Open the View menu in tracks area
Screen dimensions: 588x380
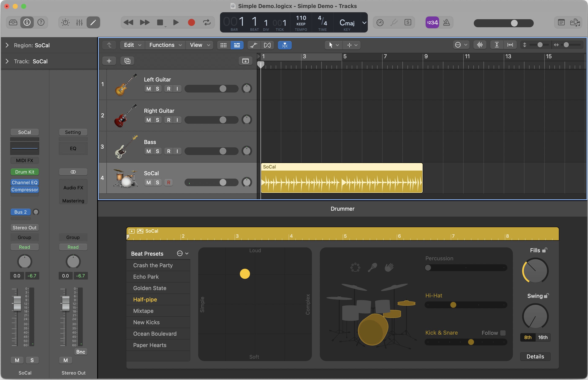(200, 45)
